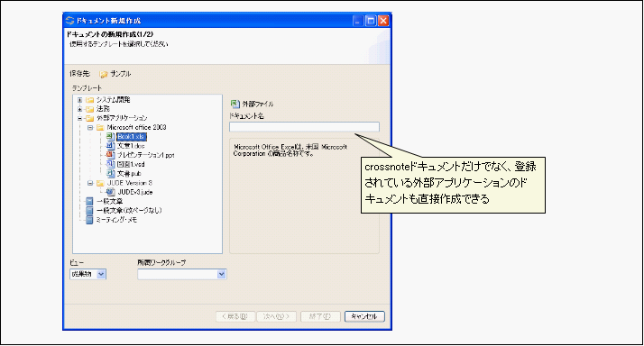Click the サンプル save-destination folder icon
644x346 pixels.
pyautogui.click(x=104, y=74)
